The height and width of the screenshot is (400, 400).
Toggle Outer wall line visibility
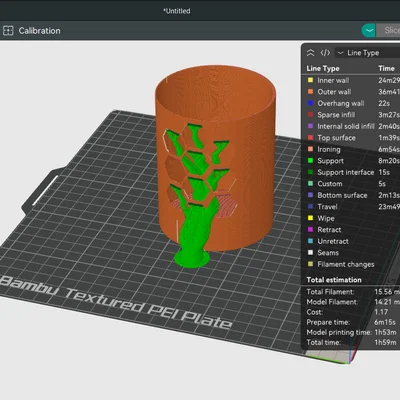tap(352, 92)
